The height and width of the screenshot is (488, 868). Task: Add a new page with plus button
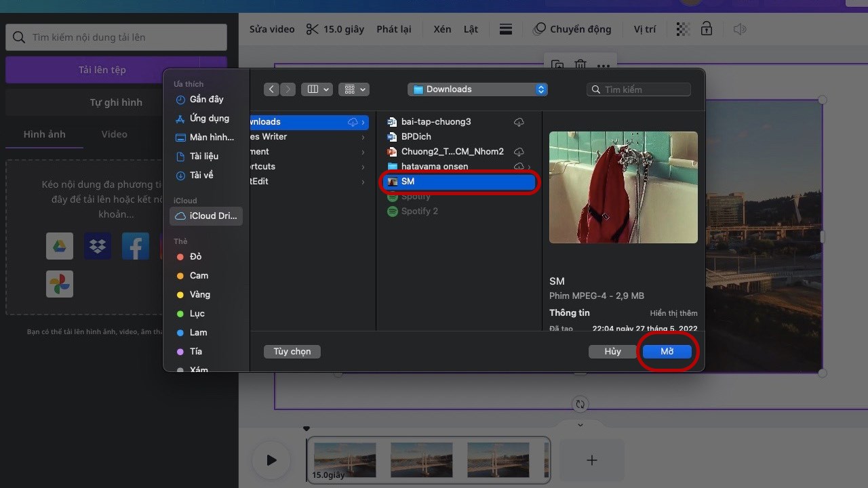coord(591,460)
